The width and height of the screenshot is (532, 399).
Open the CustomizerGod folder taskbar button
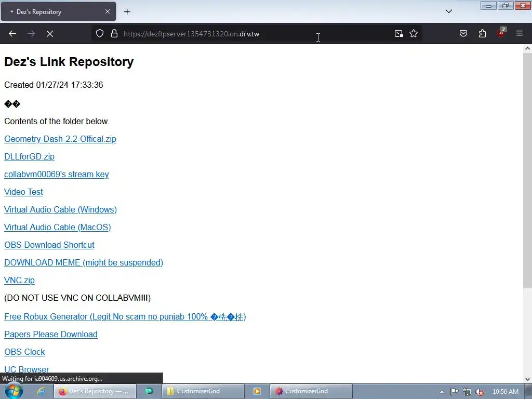[203, 391]
